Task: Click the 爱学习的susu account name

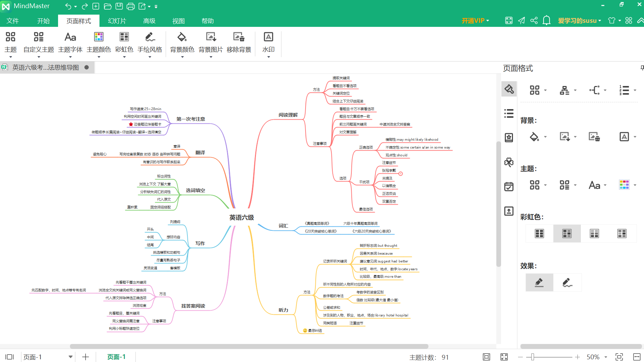Action: (577, 21)
